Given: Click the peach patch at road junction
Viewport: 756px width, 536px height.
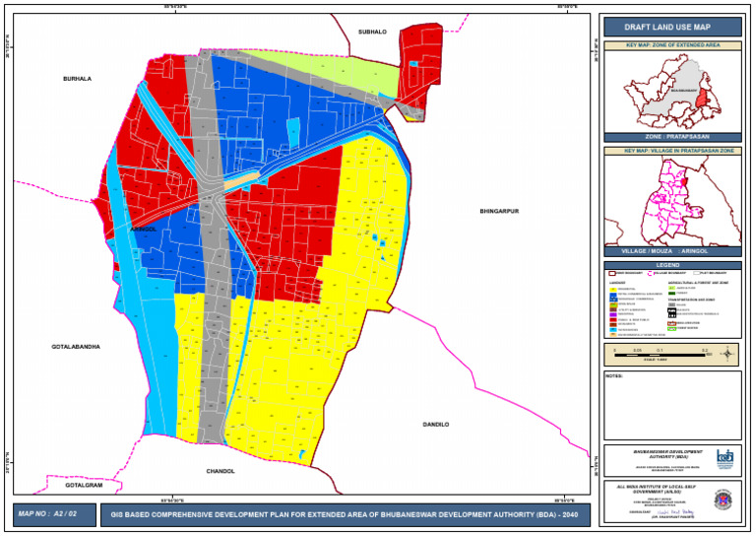Looking at the screenshot, I should point(241,181).
